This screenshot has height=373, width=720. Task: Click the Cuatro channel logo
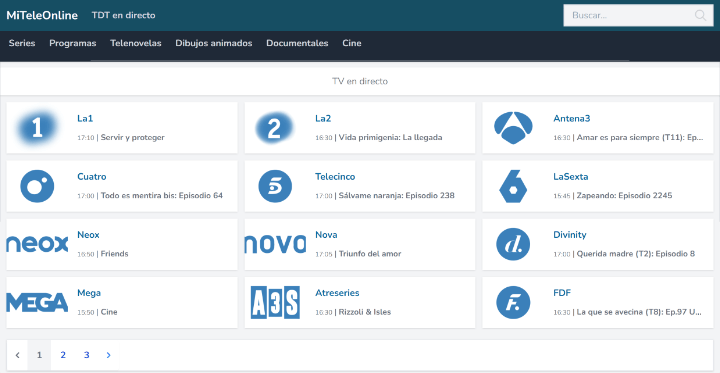37,186
